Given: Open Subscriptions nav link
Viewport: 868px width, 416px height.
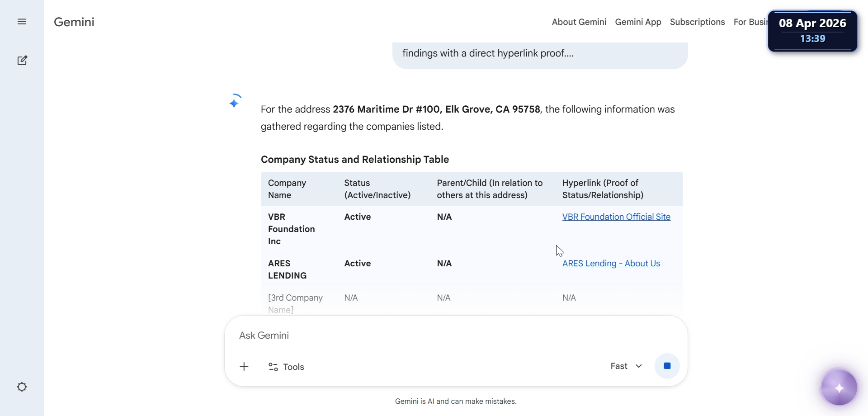Looking at the screenshot, I should tap(697, 22).
